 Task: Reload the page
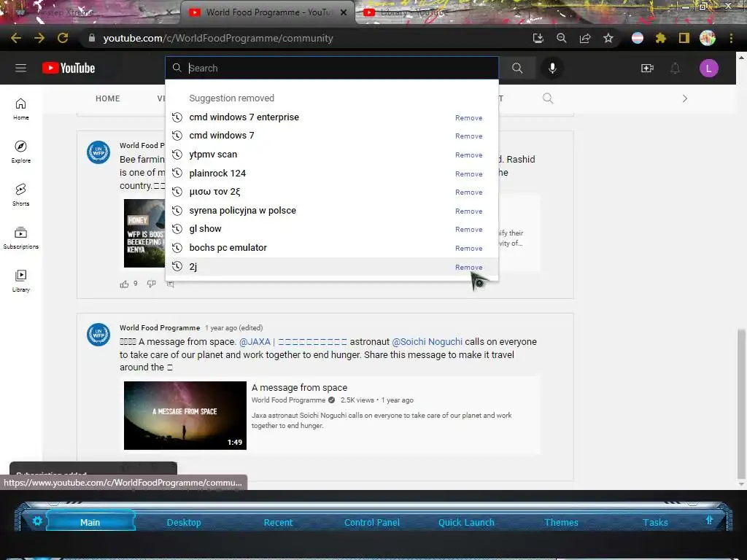[x=63, y=38]
